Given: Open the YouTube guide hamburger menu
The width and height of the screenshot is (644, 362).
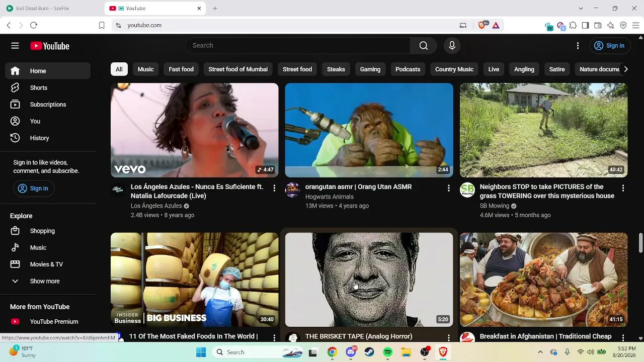Looking at the screenshot, I should [x=15, y=46].
